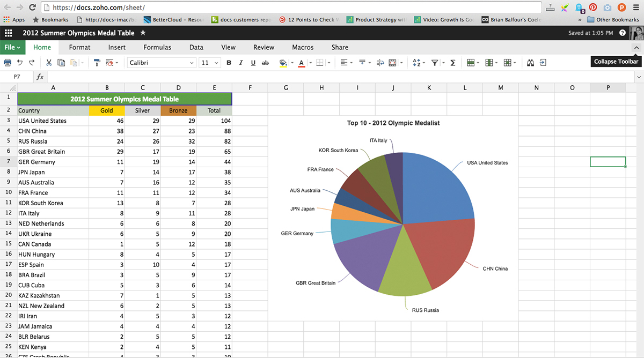Click the Cut scissors icon
This screenshot has height=358, width=644.
click(x=49, y=63)
